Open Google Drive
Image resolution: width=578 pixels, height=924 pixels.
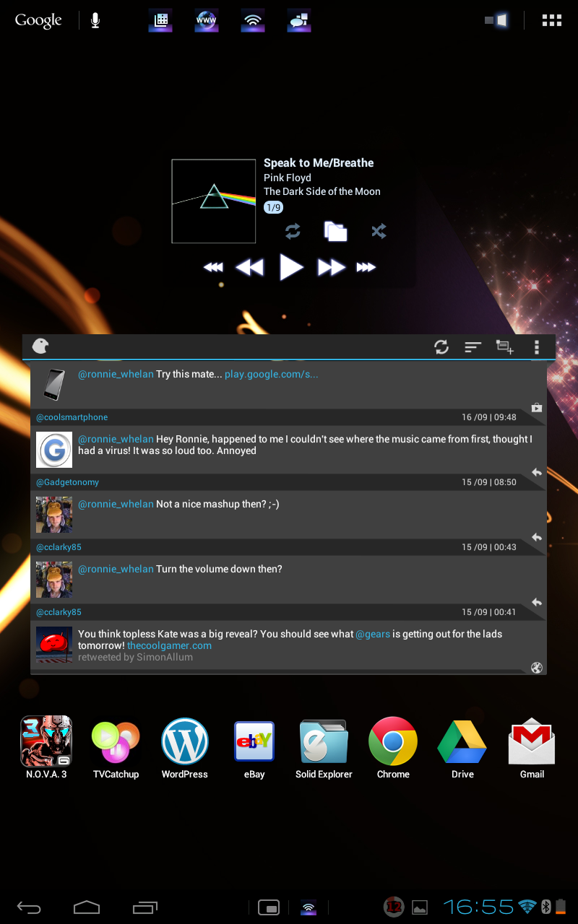pos(462,748)
